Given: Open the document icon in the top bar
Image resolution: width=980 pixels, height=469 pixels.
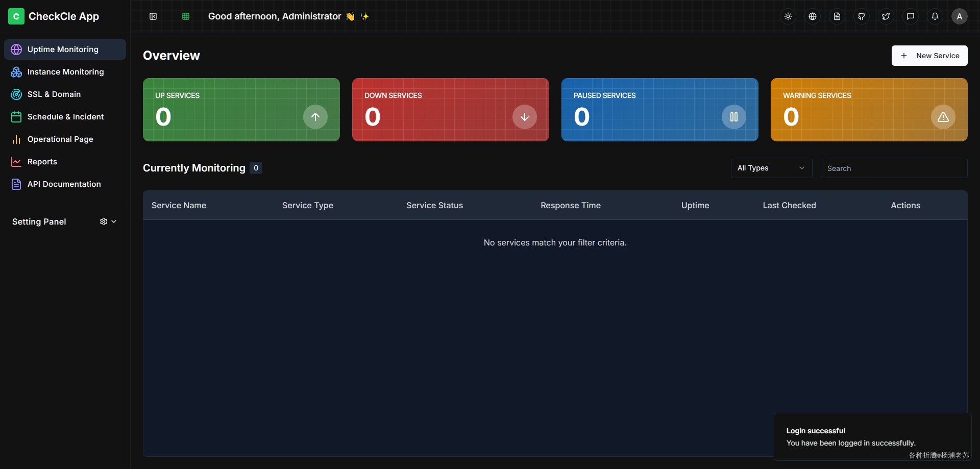Looking at the screenshot, I should 837,16.
